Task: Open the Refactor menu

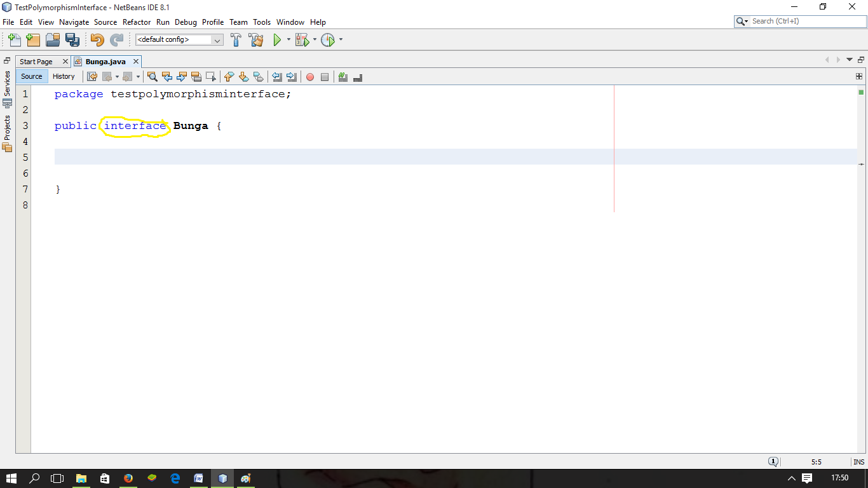Action: (x=136, y=22)
